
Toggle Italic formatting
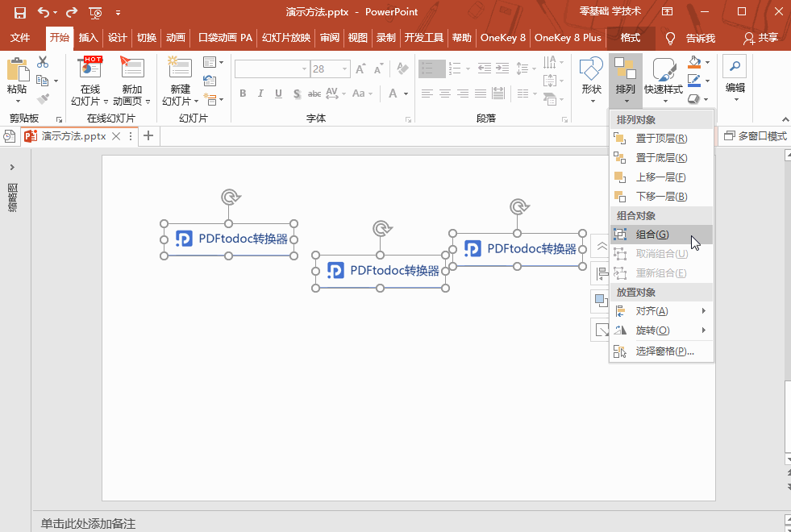(x=260, y=94)
